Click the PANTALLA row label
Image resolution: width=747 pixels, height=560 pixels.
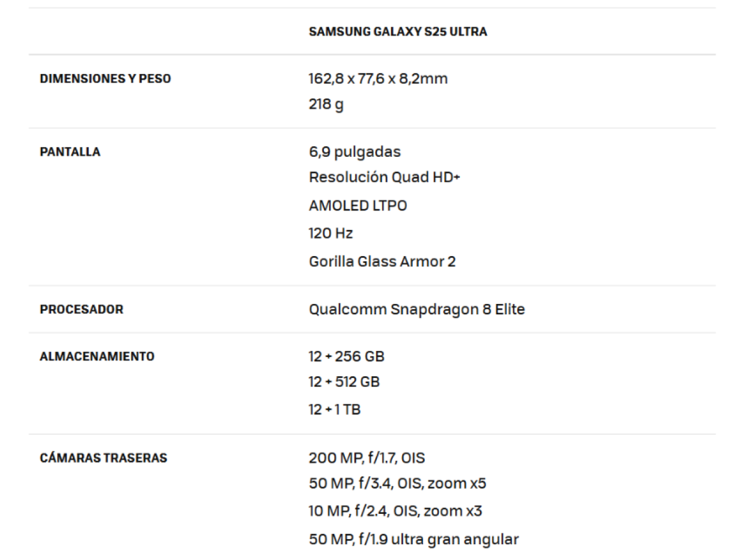pyautogui.click(x=70, y=152)
